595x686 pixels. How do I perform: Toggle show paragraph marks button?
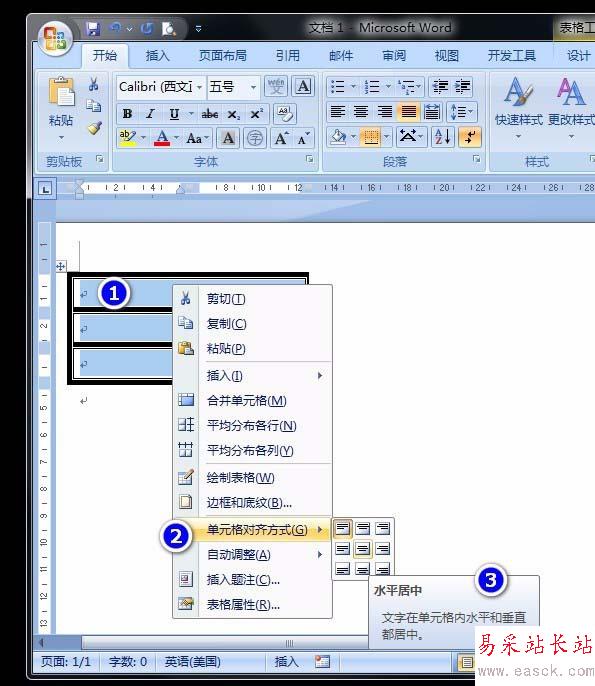click(470, 137)
